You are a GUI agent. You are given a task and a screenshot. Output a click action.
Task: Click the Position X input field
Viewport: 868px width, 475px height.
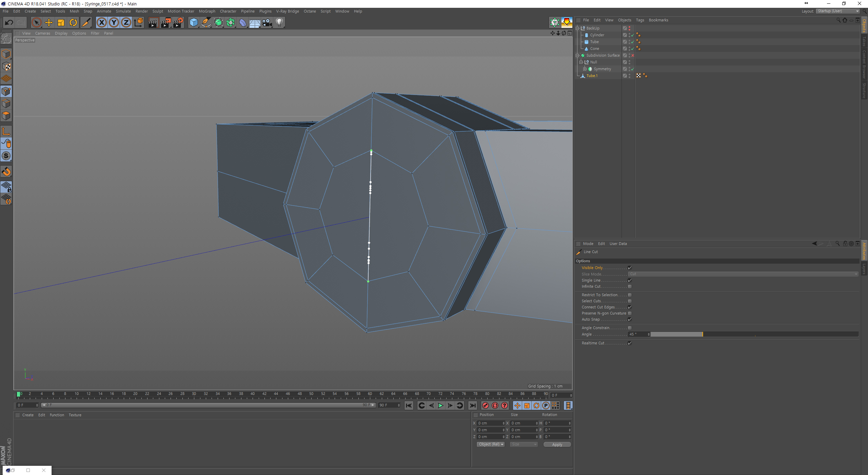[491, 423]
